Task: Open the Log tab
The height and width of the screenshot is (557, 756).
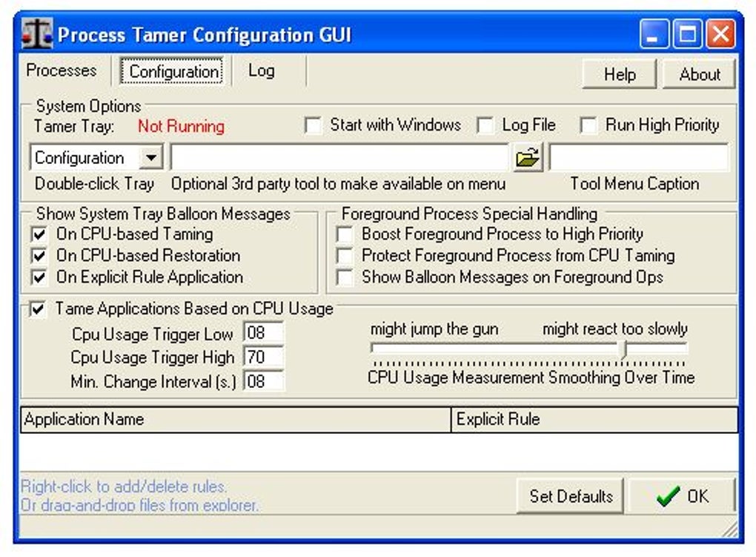Action: [261, 71]
